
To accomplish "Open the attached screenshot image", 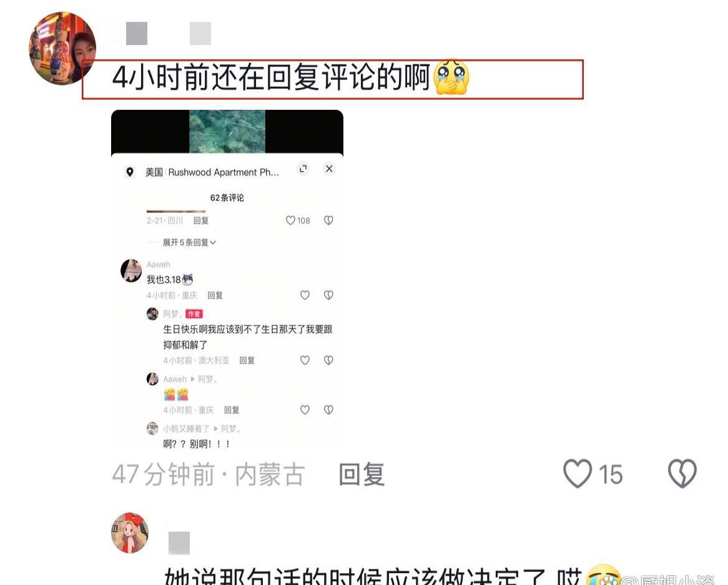I will [x=227, y=279].
